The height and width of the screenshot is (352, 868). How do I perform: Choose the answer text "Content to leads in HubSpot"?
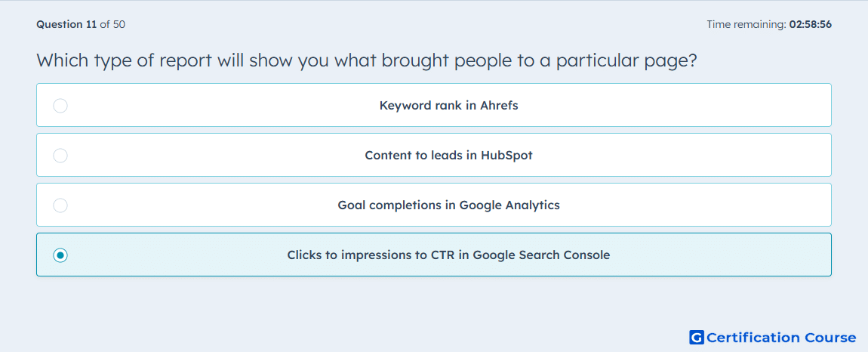click(448, 155)
